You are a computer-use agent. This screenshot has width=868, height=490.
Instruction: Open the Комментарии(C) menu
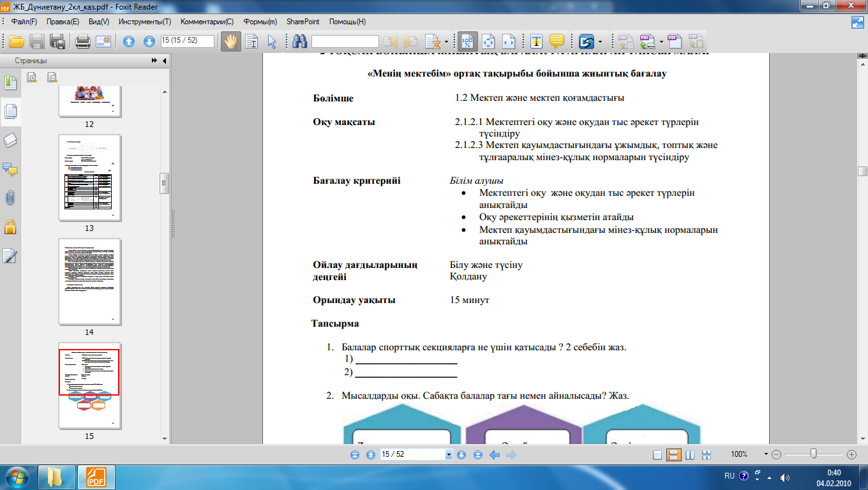[x=207, y=22]
